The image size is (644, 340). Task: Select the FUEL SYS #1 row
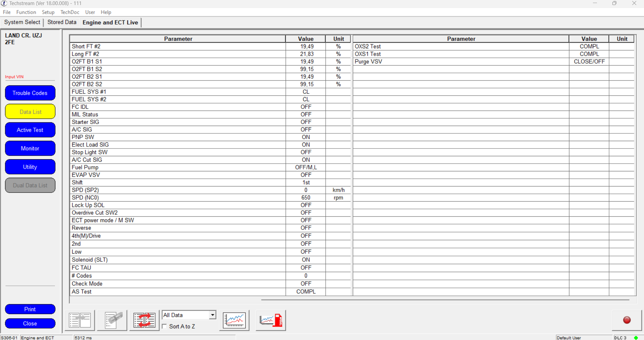click(210, 92)
